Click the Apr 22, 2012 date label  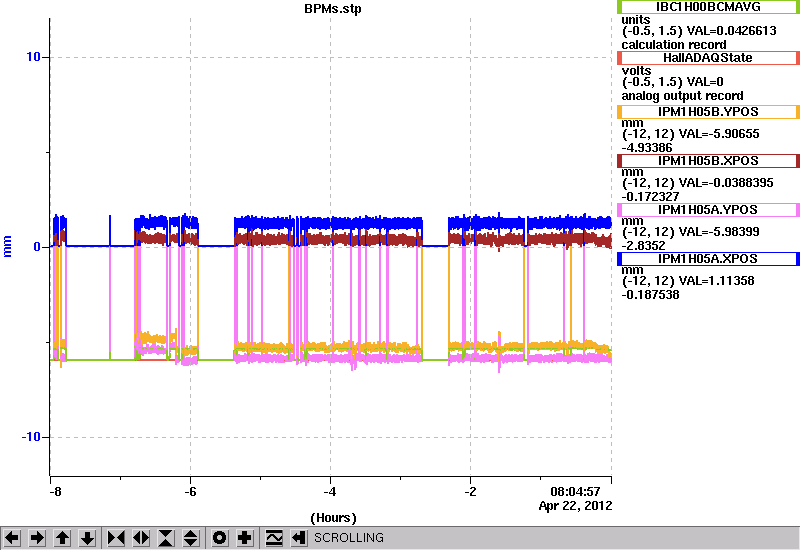576,506
